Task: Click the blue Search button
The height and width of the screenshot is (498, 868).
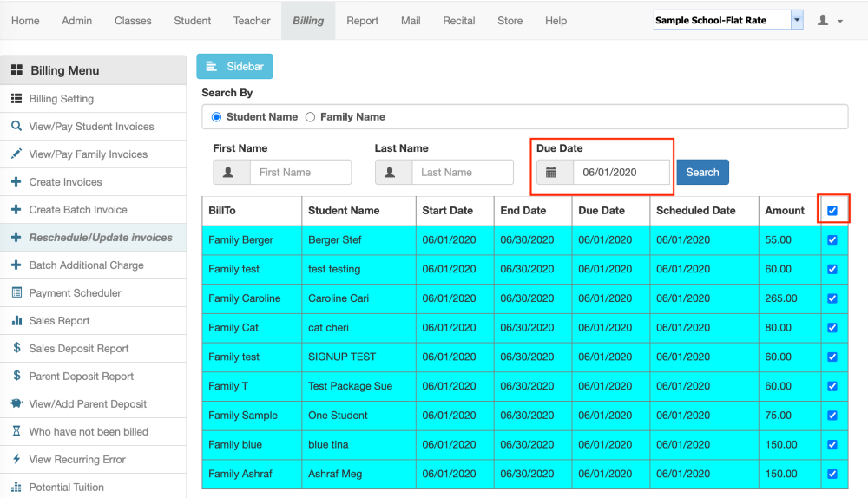Action: tap(702, 172)
